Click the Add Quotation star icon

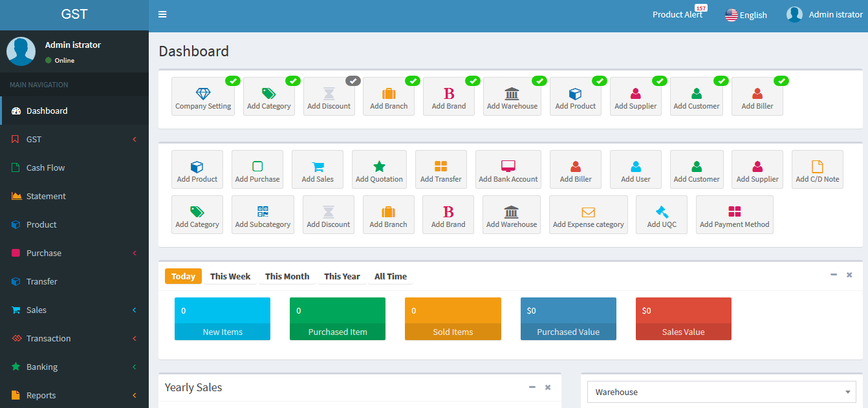pos(379,166)
